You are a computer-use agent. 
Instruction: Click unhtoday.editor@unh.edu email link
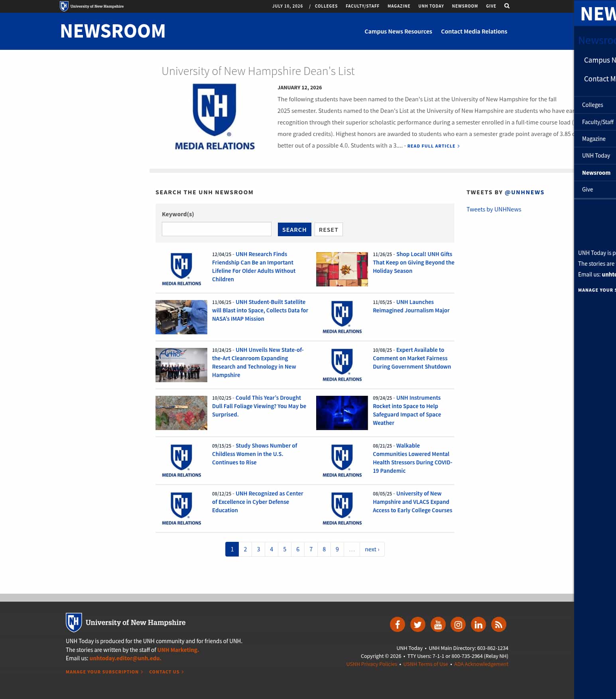coord(125,658)
